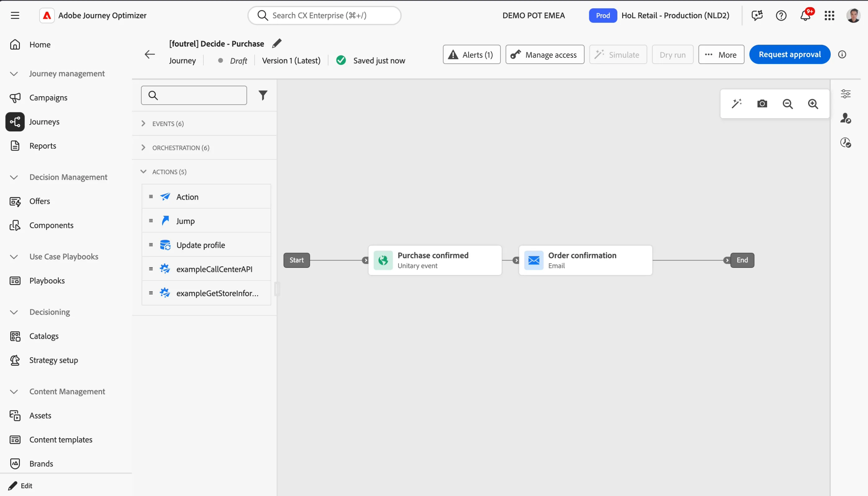
Task: View notifications bell
Action: (x=805, y=15)
